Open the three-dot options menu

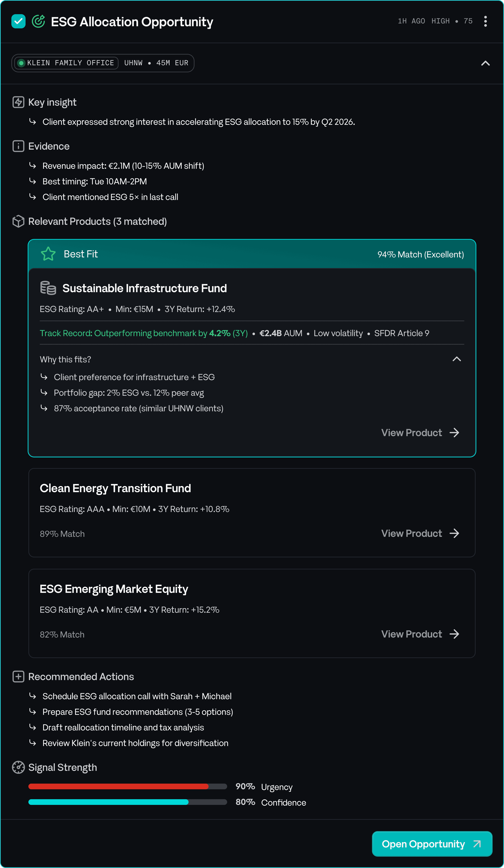click(485, 21)
